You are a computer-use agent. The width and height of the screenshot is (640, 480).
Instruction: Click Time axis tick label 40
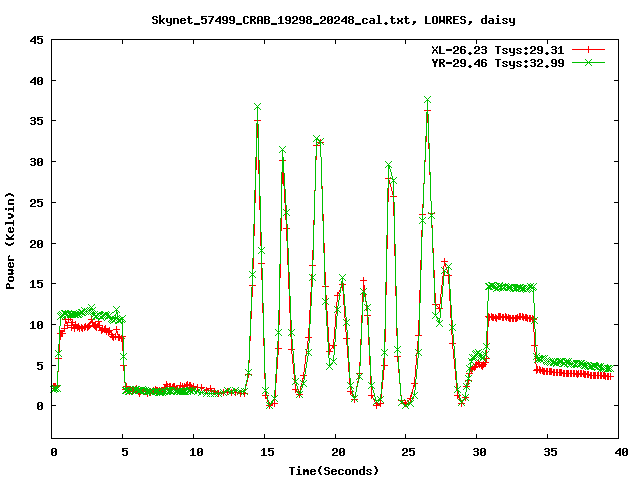point(621,452)
